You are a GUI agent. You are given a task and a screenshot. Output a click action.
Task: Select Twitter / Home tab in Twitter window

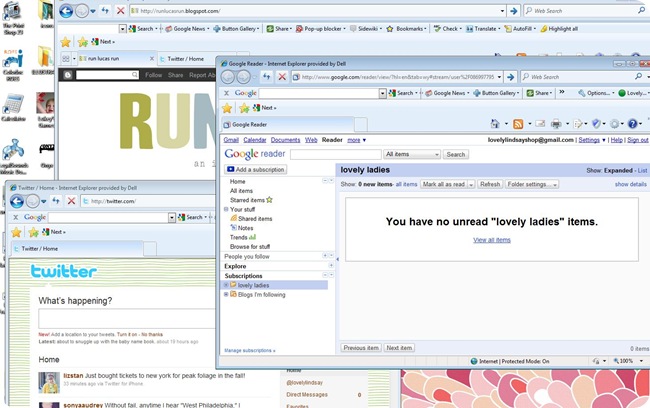[x=78, y=249]
